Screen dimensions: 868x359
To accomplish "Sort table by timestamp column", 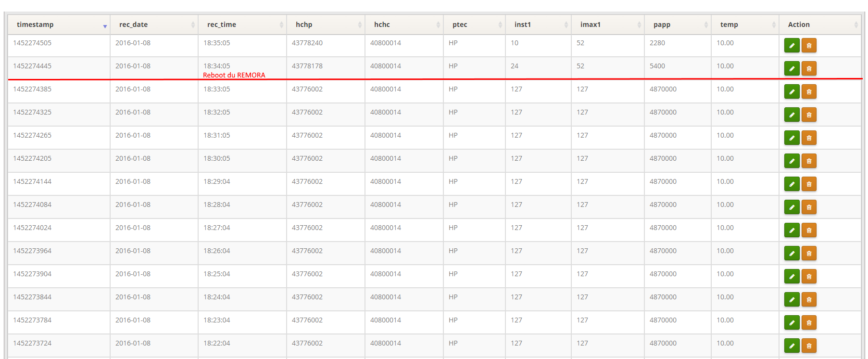I will click(59, 25).
